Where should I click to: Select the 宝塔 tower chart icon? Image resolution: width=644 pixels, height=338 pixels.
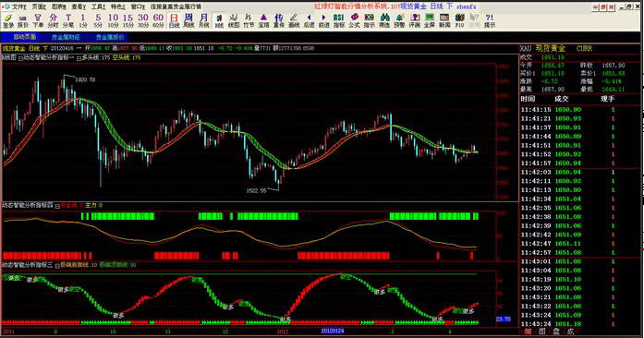(x=263, y=20)
